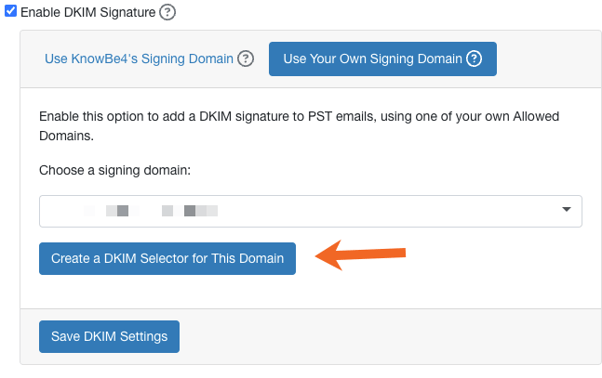Open the Choose a signing domain select box
Image resolution: width=602 pixels, height=378 pixels.
click(311, 211)
